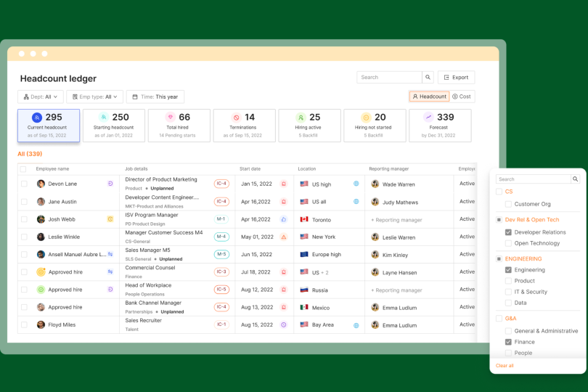Click the Headcount ledger search field
Image resolution: width=588 pixels, height=392 pixels.
(389, 77)
